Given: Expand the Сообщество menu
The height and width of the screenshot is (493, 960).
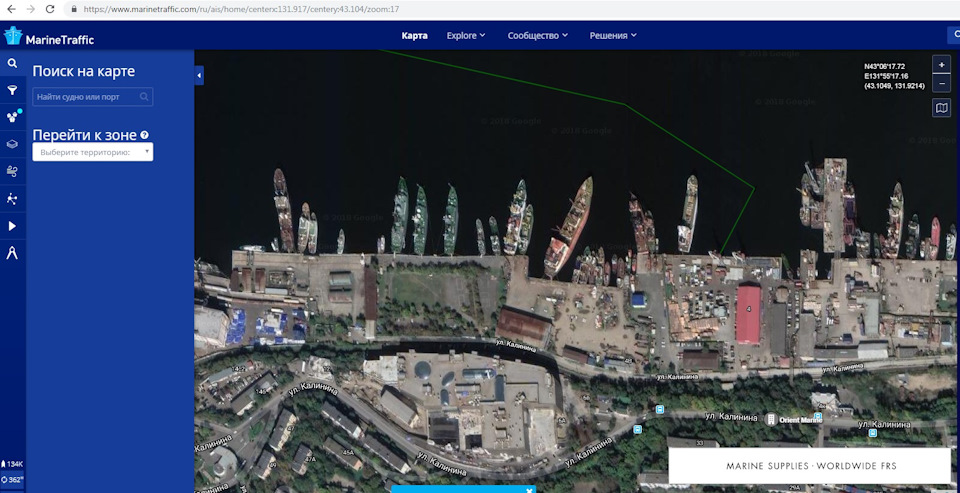Looking at the screenshot, I should click(538, 36).
